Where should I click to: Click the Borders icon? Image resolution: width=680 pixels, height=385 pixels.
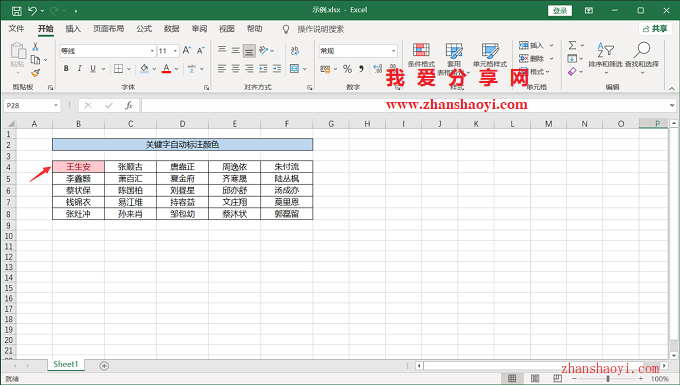click(x=118, y=69)
